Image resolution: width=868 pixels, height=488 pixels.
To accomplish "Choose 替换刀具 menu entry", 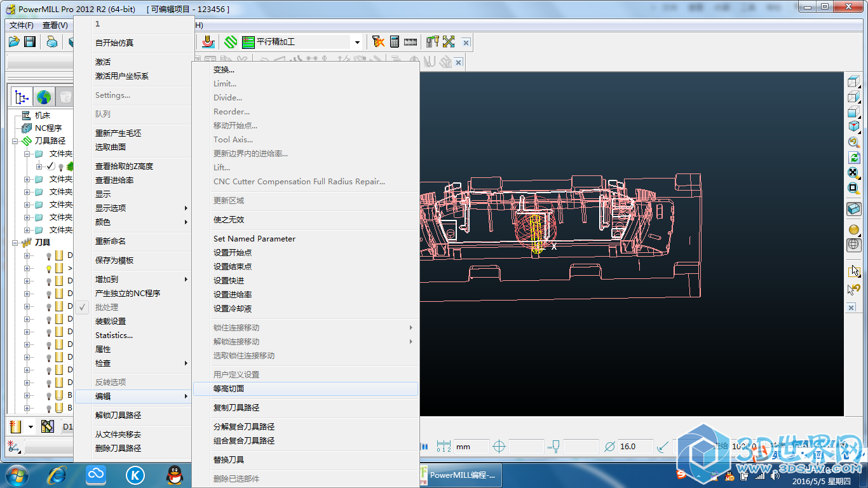I will pos(306,459).
